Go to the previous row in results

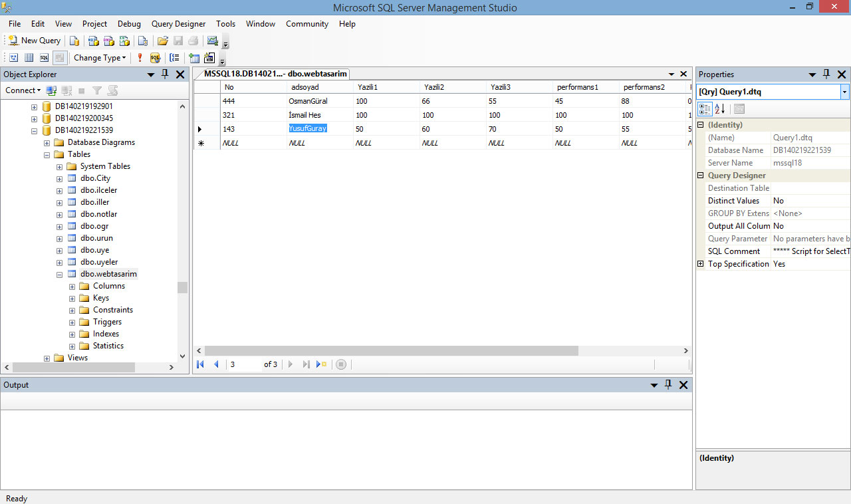(x=216, y=364)
